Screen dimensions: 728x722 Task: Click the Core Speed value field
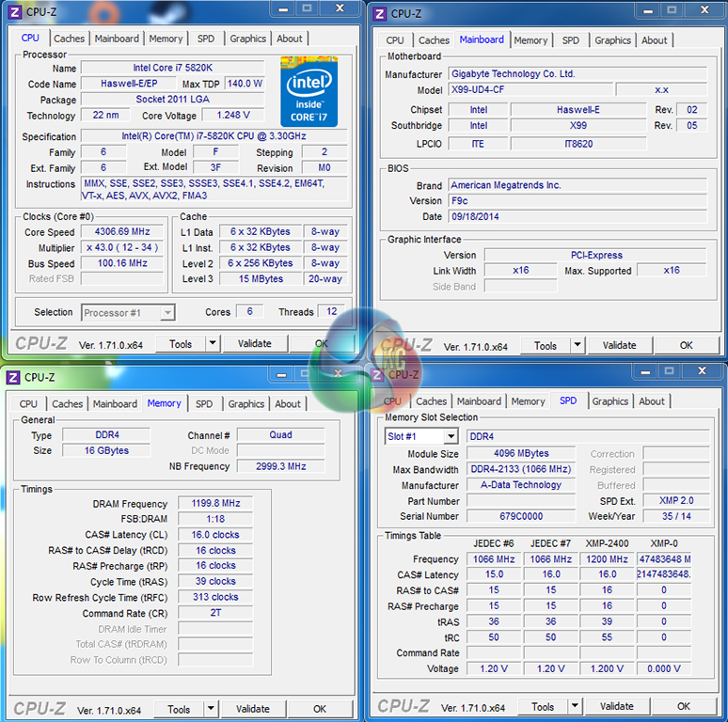(127, 232)
